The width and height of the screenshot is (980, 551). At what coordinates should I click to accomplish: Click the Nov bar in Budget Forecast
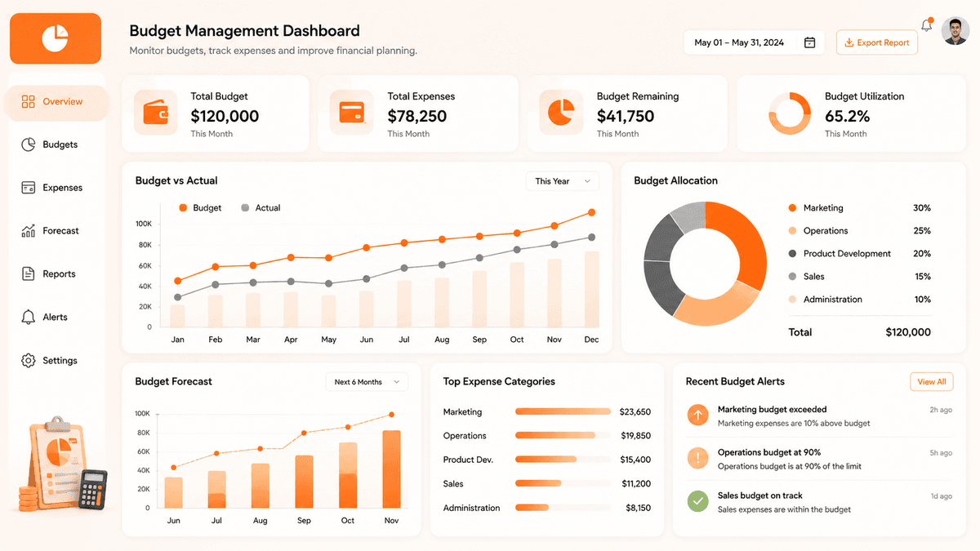tap(391, 469)
